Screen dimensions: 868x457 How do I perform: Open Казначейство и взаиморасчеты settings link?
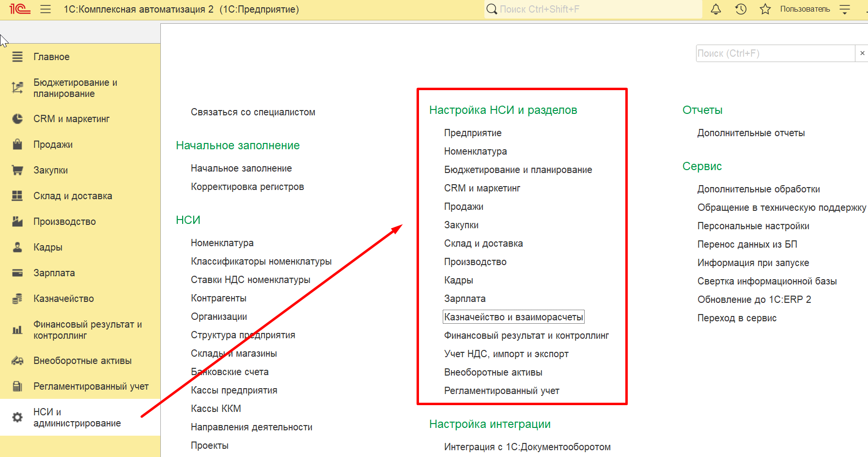pyautogui.click(x=513, y=317)
